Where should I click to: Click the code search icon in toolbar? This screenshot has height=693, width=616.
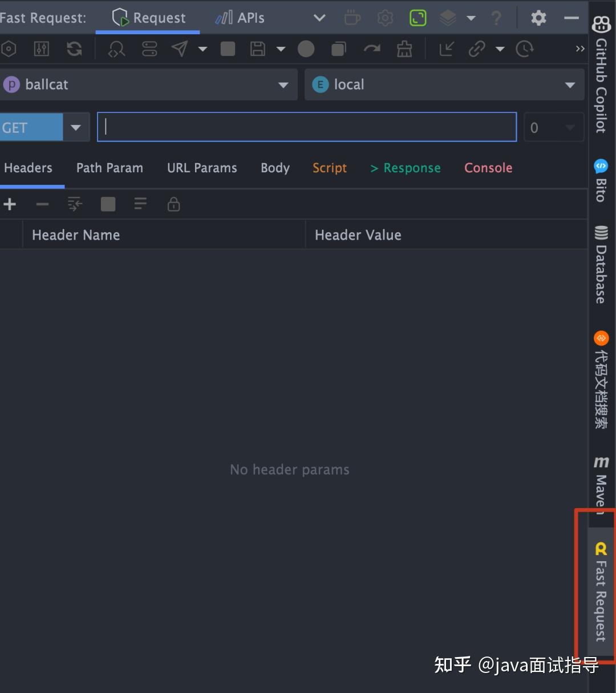point(116,49)
